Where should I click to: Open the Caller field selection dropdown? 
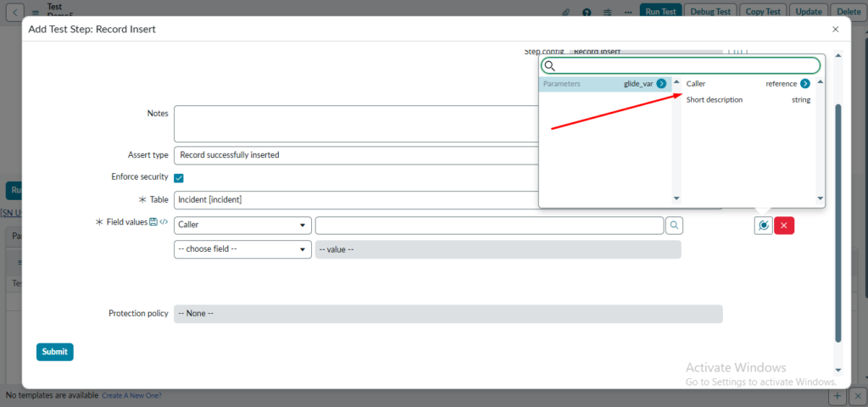tap(242, 226)
